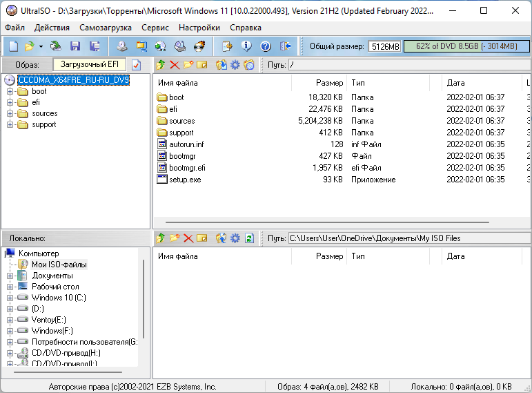Screen dimensions: 532x393
Task: Sort by Размер column in image pane
Action: click(x=319, y=83)
